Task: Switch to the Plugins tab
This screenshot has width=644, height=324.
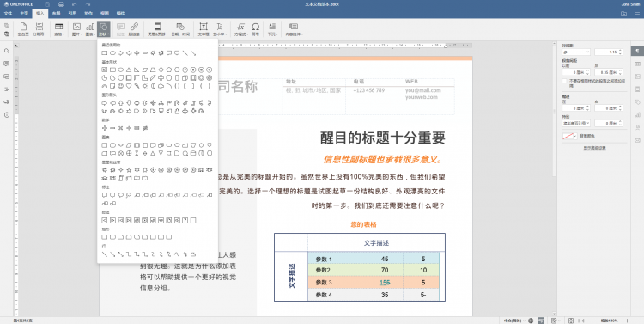Action: tap(120, 13)
